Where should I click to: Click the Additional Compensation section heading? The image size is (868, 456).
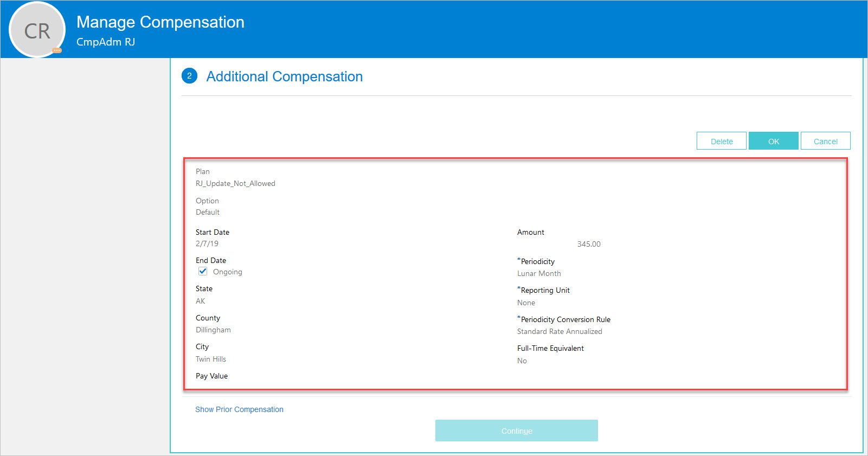click(x=284, y=76)
